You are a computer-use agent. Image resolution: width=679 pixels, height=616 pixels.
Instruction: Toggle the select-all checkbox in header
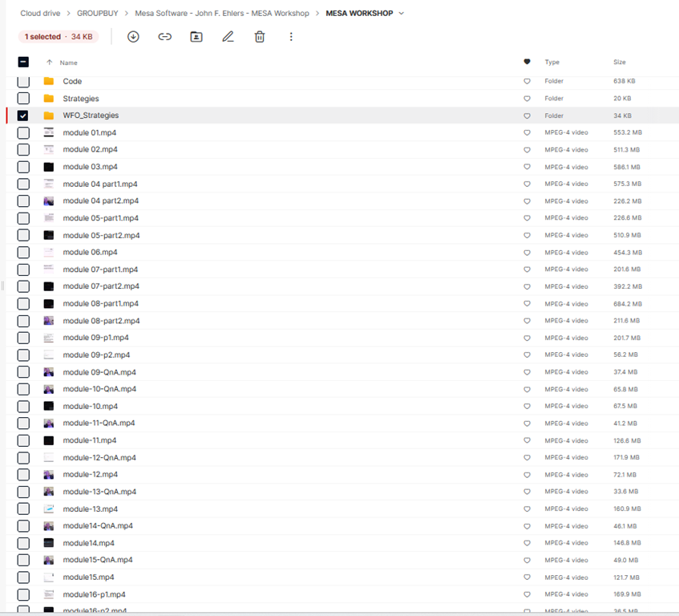click(x=23, y=62)
